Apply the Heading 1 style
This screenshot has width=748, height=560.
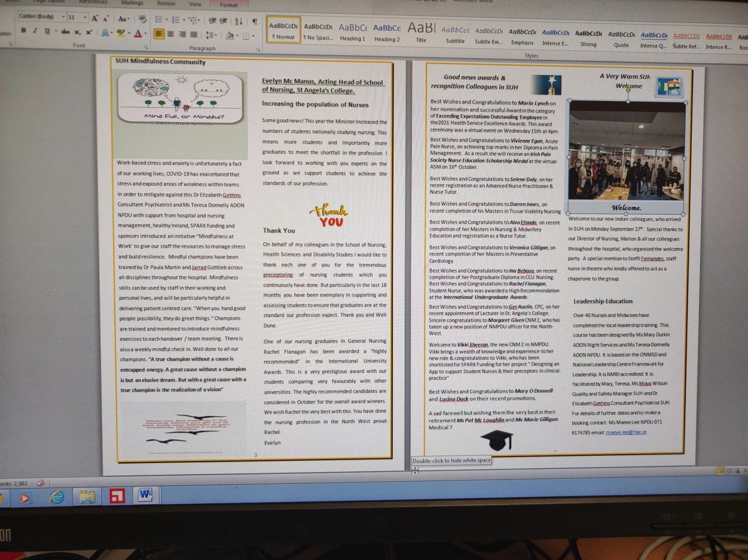tap(353, 31)
